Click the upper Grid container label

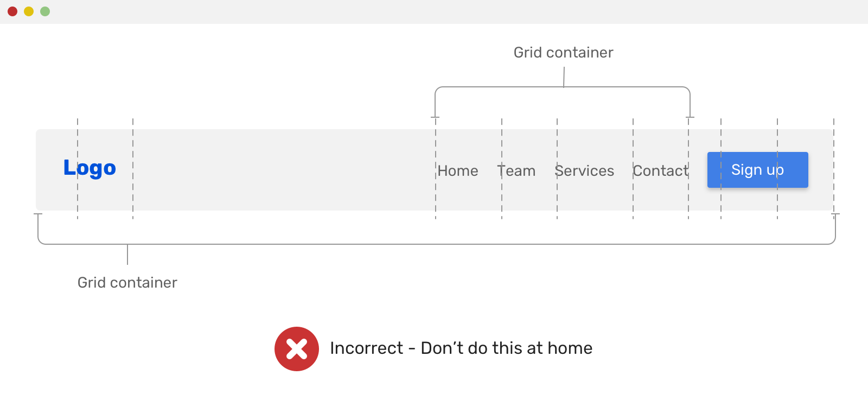pyautogui.click(x=563, y=53)
